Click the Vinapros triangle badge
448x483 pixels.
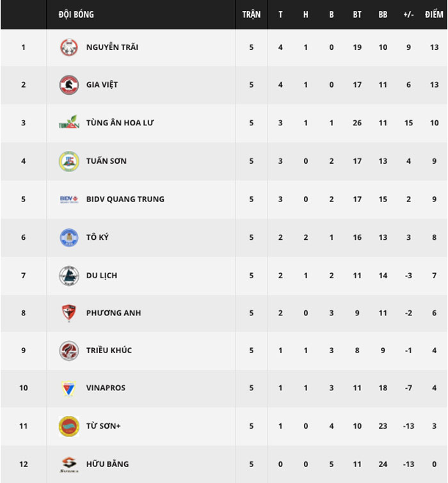[68, 388]
